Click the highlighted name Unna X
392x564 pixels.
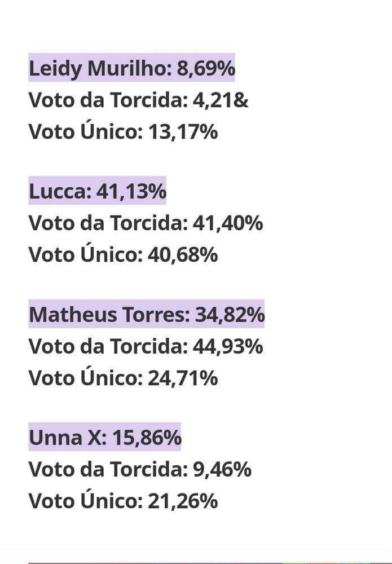[x=67, y=438]
